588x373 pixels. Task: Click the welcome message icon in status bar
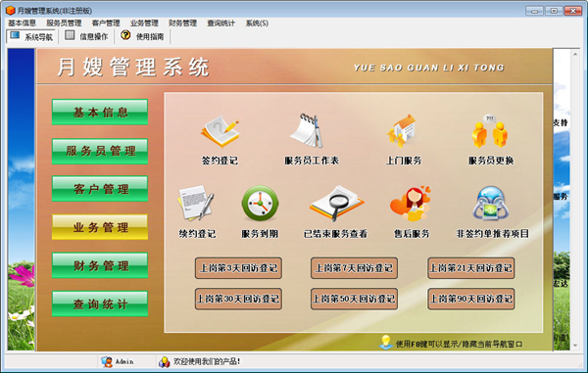pos(164,362)
